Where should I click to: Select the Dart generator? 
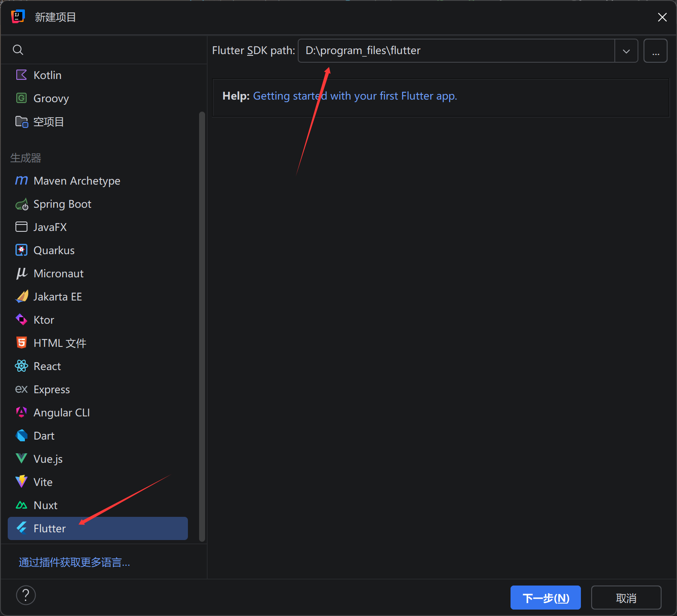pos(98,436)
